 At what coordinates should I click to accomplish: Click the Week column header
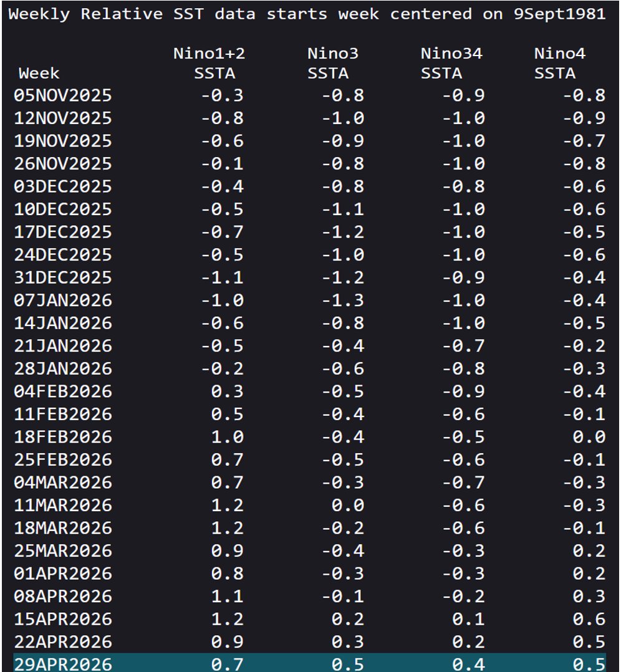point(39,74)
